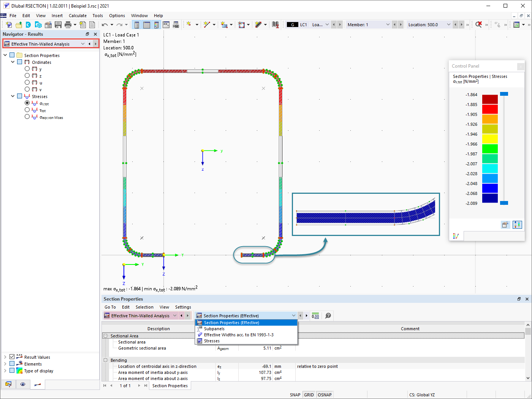Open the script manager SC icon
The width and height of the screenshot is (532, 399).
coord(176,25)
